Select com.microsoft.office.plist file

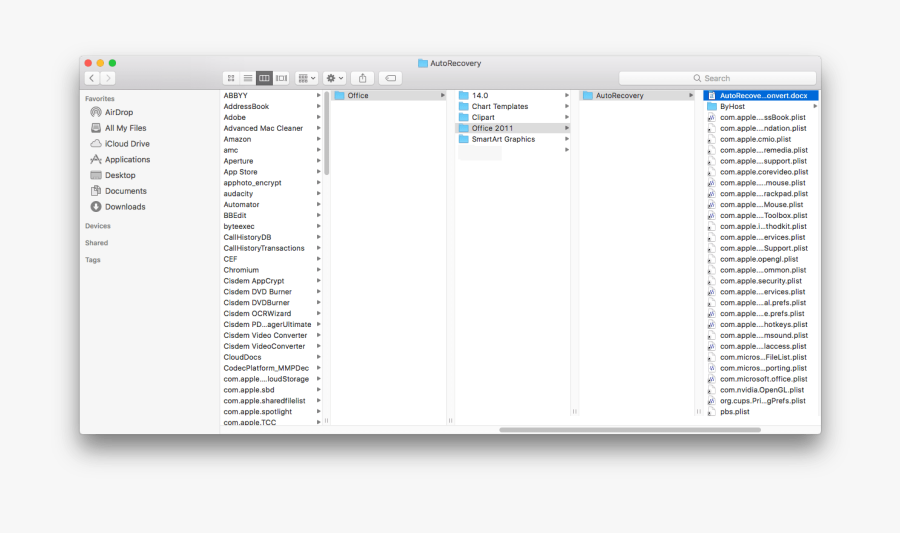click(x=761, y=379)
